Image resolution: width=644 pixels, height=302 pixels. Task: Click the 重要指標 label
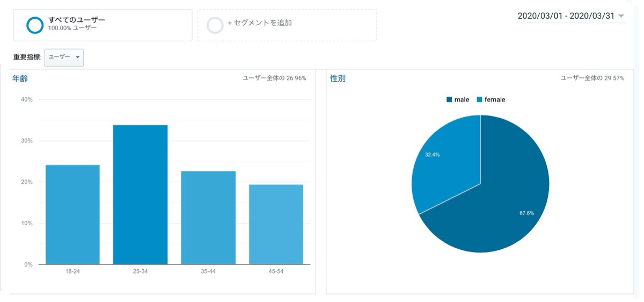pos(27,57)
